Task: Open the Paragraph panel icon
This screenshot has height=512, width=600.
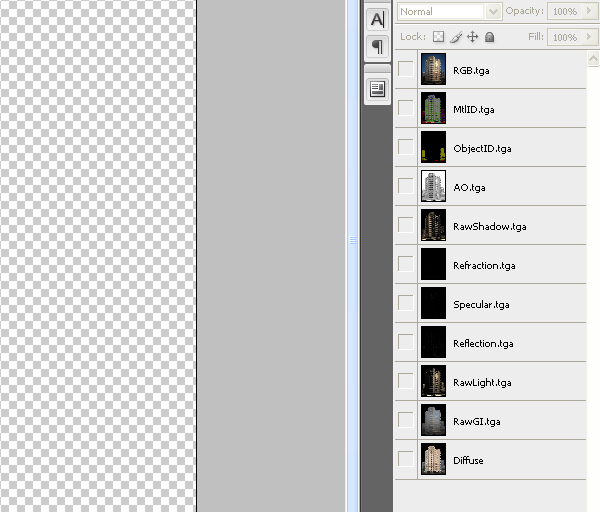Action: click(377, 47)
